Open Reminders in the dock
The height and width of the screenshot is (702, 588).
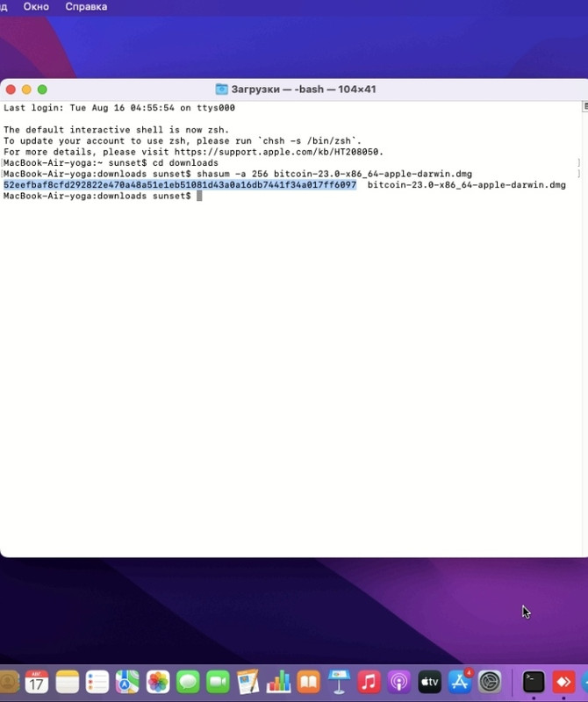coord(97,682)
